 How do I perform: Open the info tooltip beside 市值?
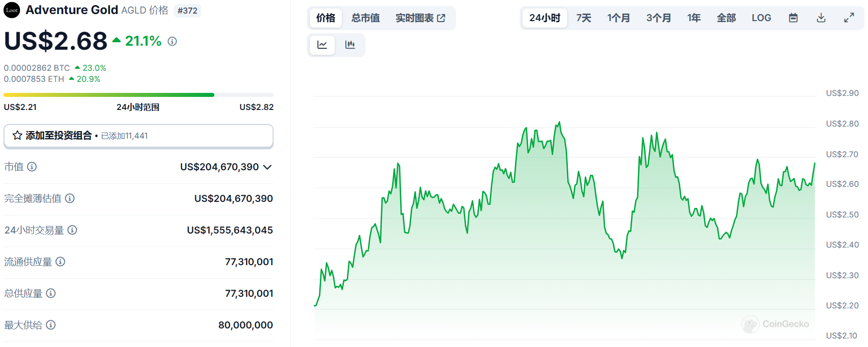click(32, 167)
